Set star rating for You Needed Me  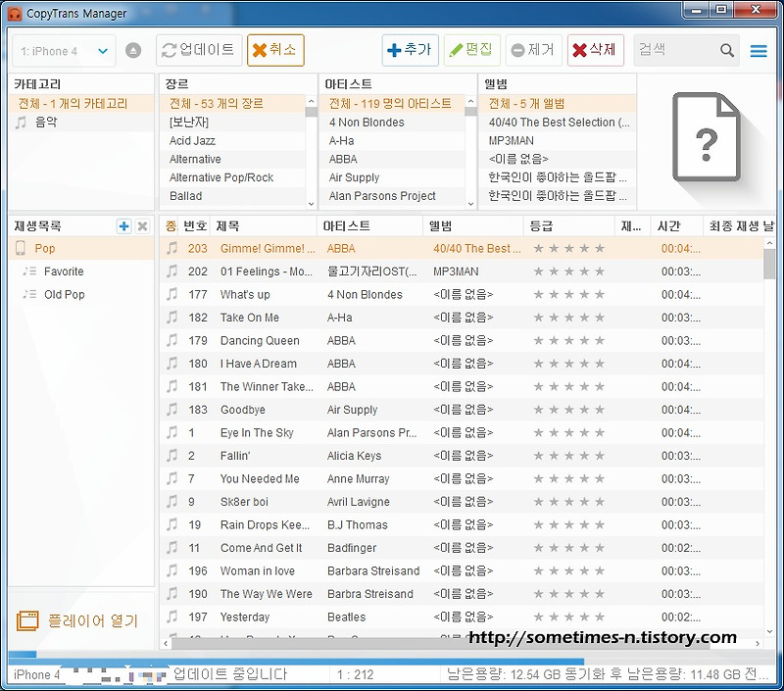pyautogui.click(x=569, y=478)
